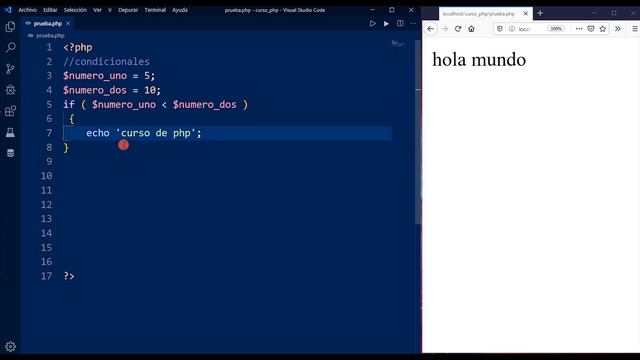Open Source Control view in activity bar
This screenshot has height=360, width=640.
pos(11,69)
